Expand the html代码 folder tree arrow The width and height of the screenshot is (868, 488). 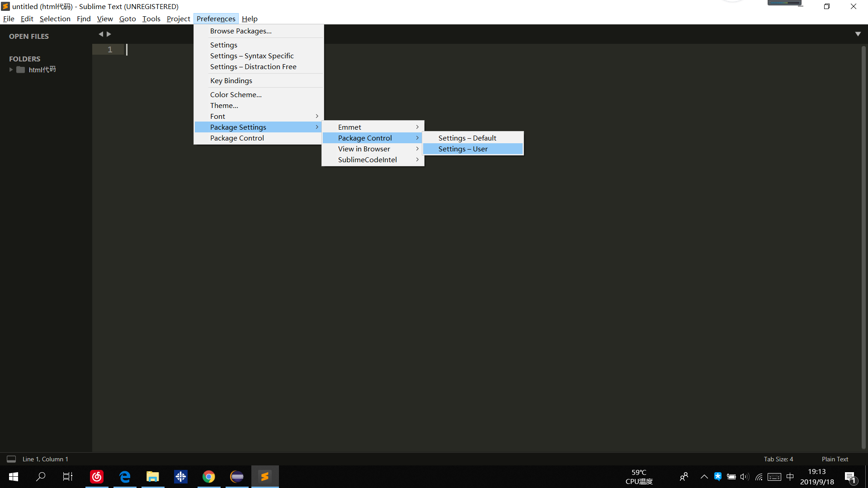tap(11, 70)
